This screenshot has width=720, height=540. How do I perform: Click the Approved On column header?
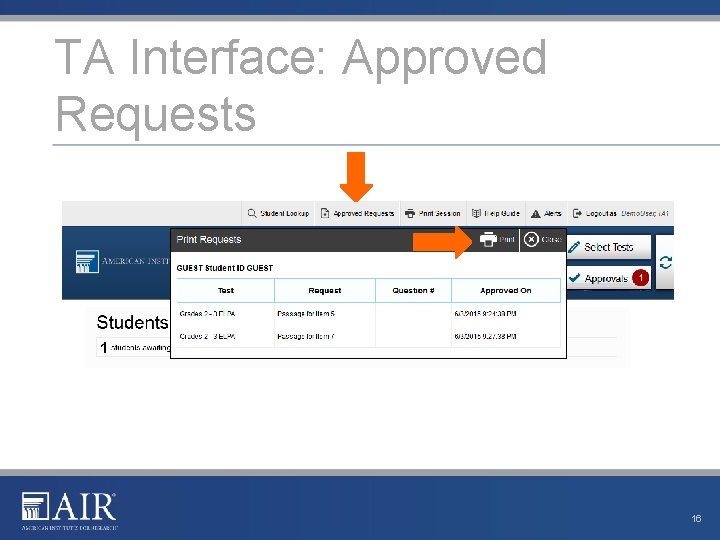[506, 291]
